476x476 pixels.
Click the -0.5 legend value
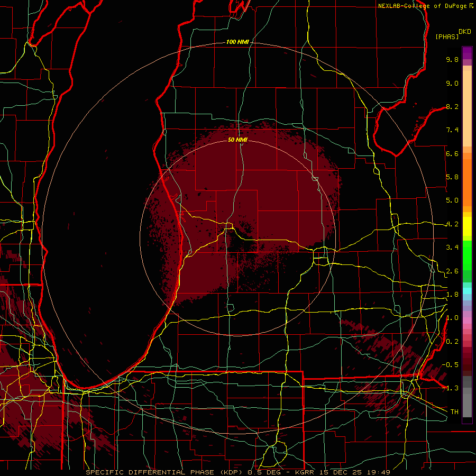pos(451,365)
